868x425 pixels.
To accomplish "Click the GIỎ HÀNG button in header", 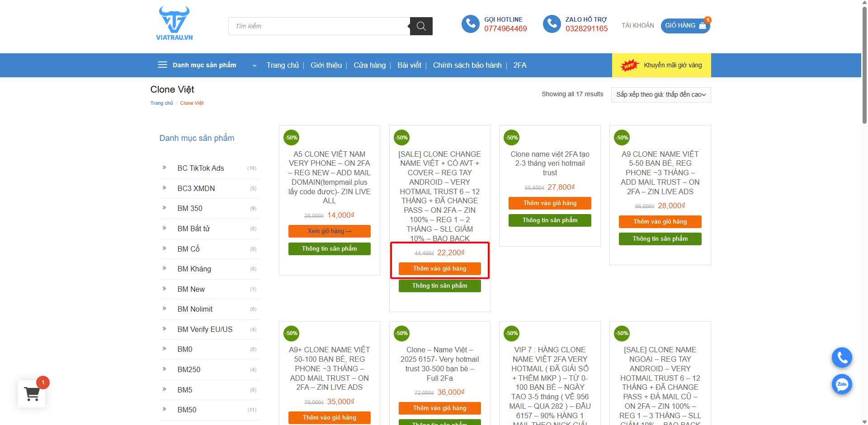I will [x=685, y=26].
